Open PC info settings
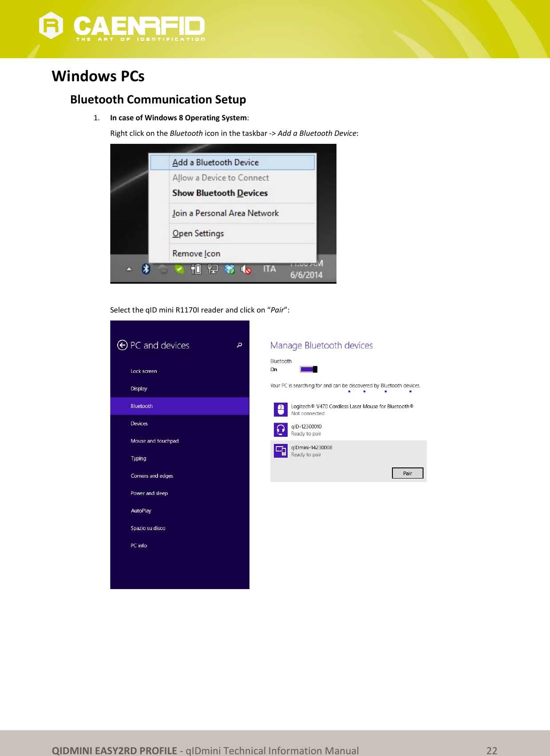Viewport: 550px width, 756px height. coord(138,546)
